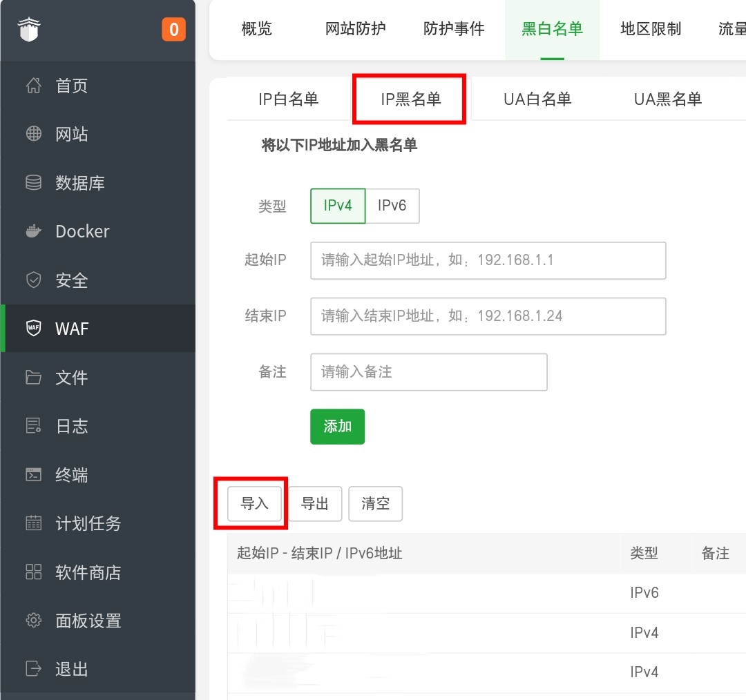Click the 起始IP input field

[488, 260]
